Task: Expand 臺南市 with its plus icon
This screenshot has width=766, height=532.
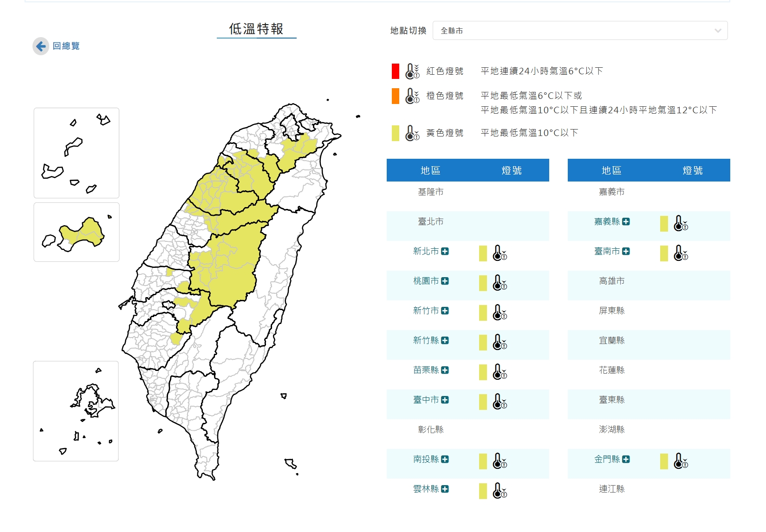Action: (626, 251)
